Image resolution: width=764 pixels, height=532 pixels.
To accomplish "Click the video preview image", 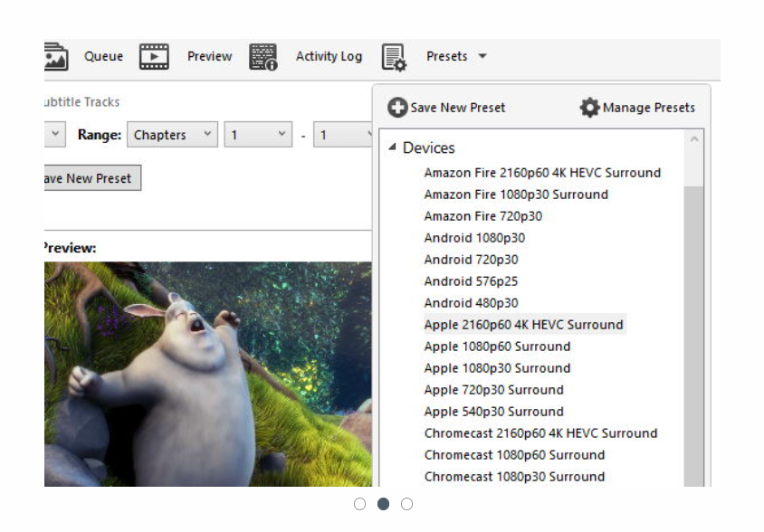I will point(208,375).
